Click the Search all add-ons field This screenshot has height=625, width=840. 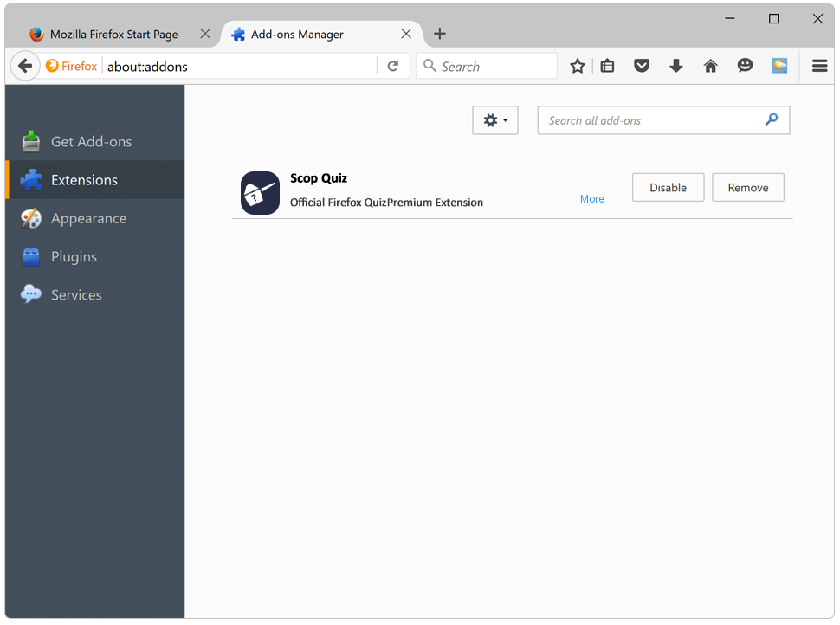(x=649, y=121)
